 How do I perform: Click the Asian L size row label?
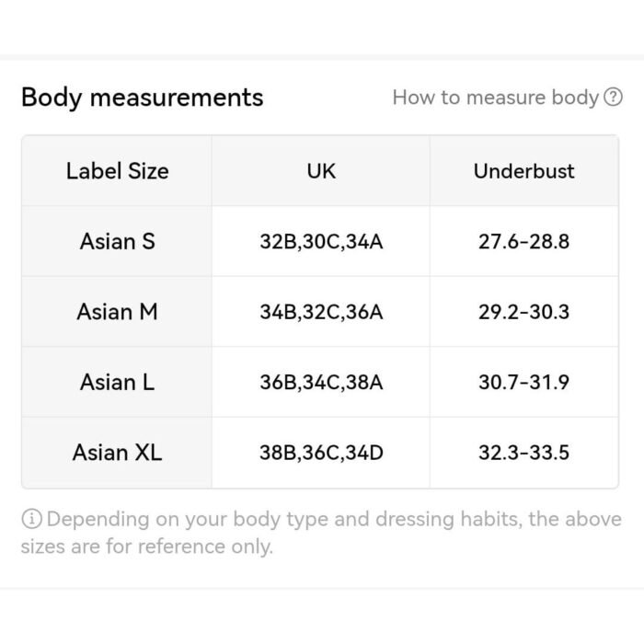[117, 382]
